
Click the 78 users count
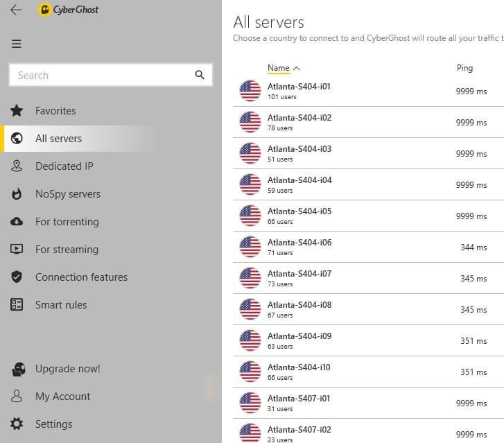click(x=280, y=128)
